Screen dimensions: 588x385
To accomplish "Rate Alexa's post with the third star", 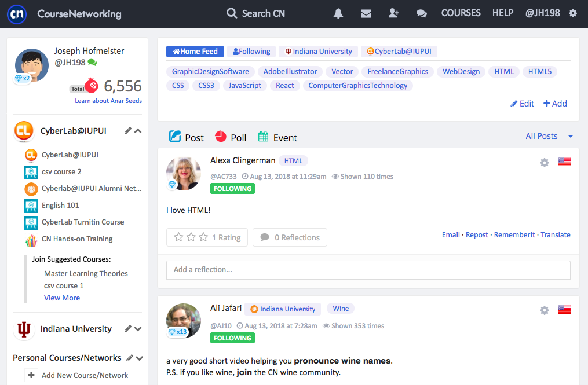I will point(203,237).
